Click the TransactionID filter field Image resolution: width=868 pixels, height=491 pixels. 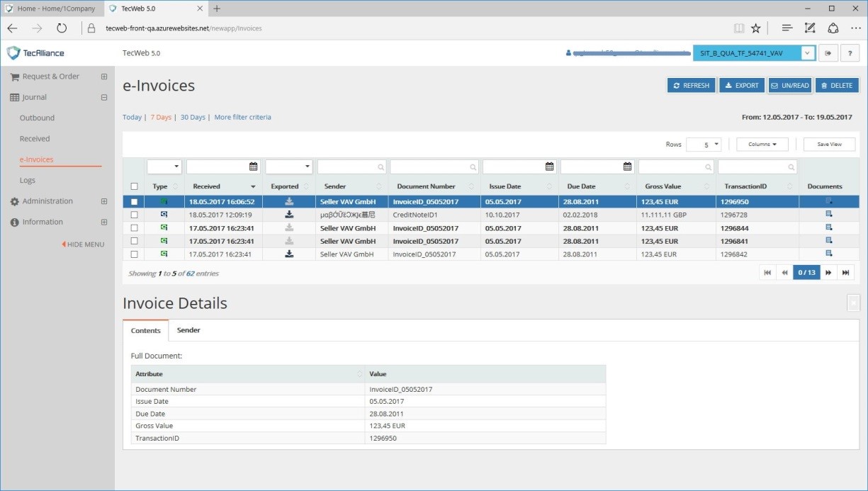click(x=757, y=167)
